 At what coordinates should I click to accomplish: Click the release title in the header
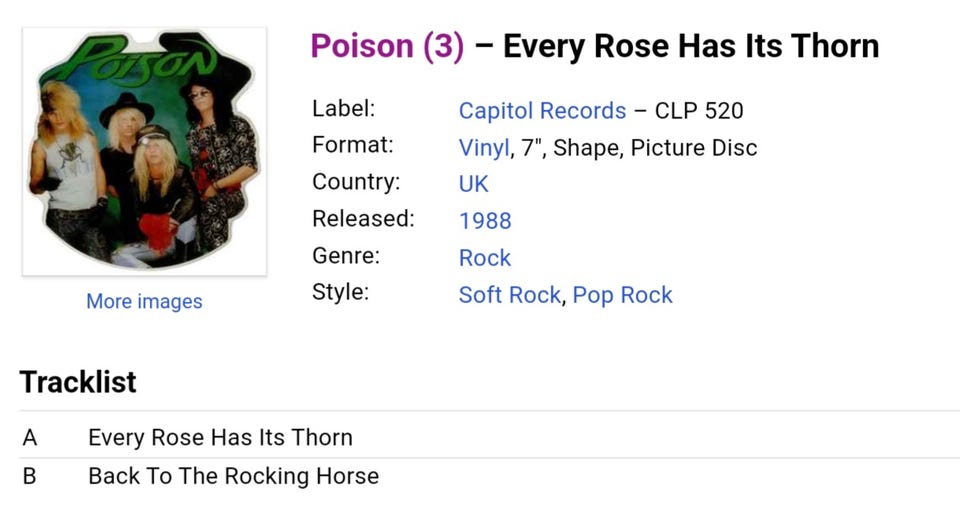(x=690, y=46)
